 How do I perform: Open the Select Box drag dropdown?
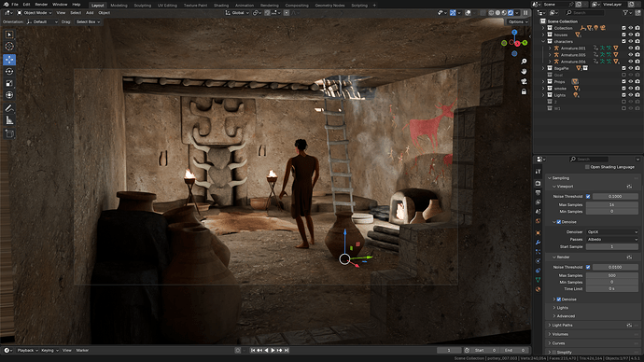point(88,21)
